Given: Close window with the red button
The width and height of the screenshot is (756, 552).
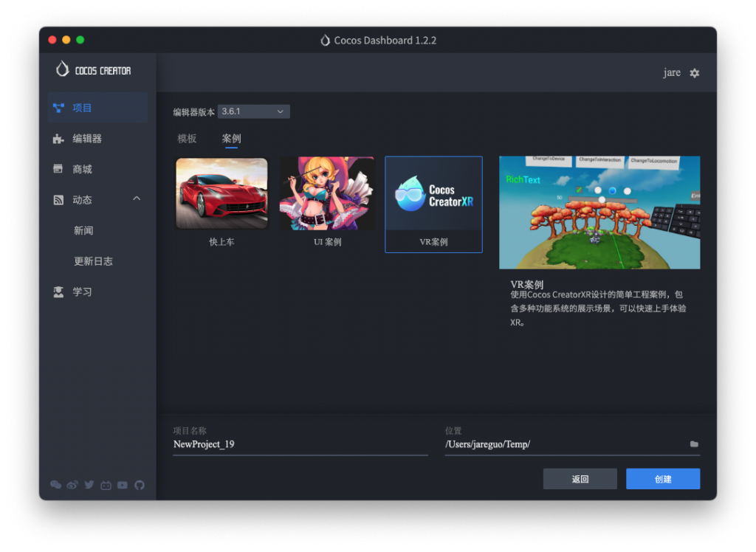Looking at the screenshot, I should [x=52, y=40].
